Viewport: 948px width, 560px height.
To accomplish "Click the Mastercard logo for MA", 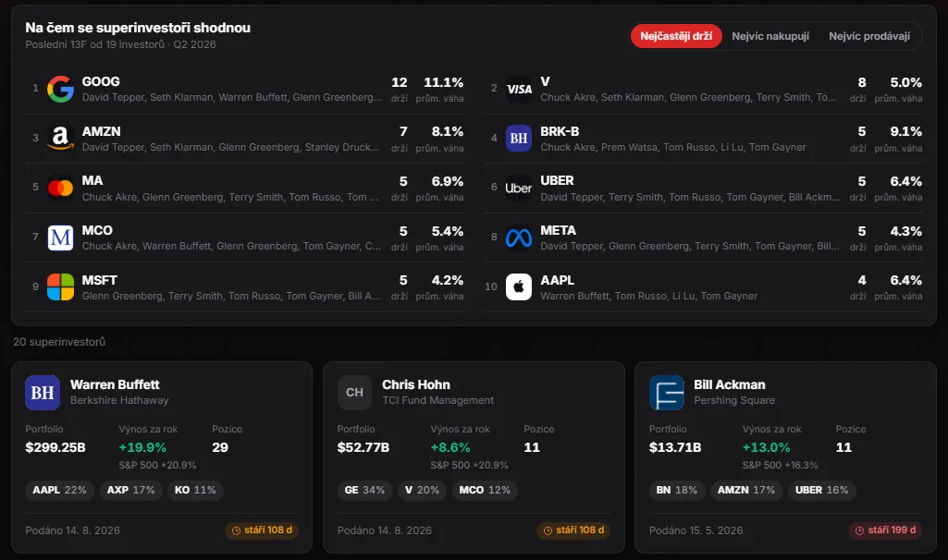I will [60, 189].
